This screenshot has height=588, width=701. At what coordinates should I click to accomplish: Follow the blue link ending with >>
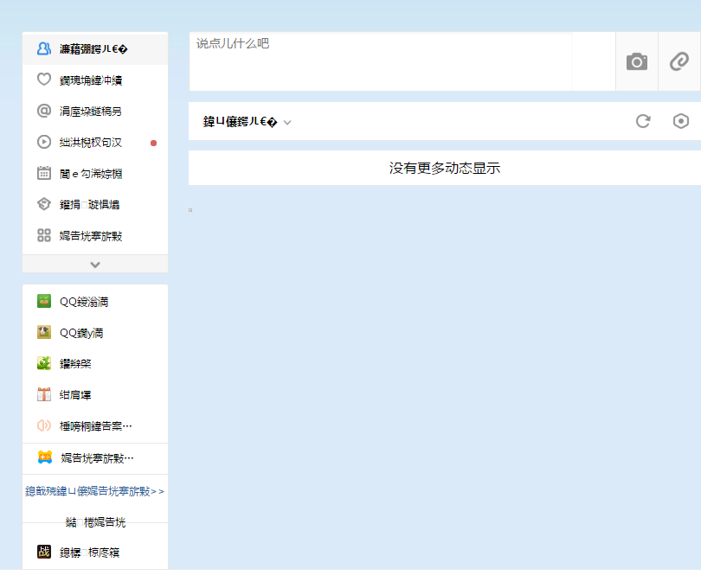coord(95,491)
